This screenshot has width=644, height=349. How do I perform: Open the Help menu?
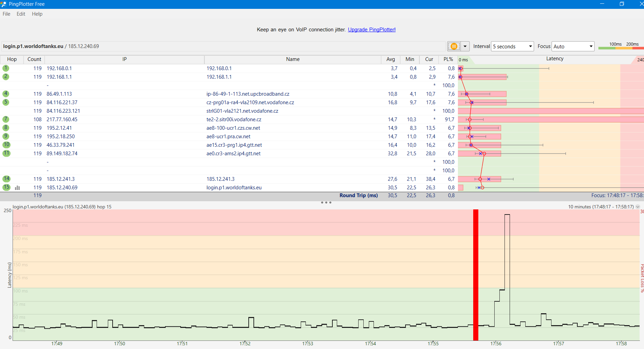(37, 14)
